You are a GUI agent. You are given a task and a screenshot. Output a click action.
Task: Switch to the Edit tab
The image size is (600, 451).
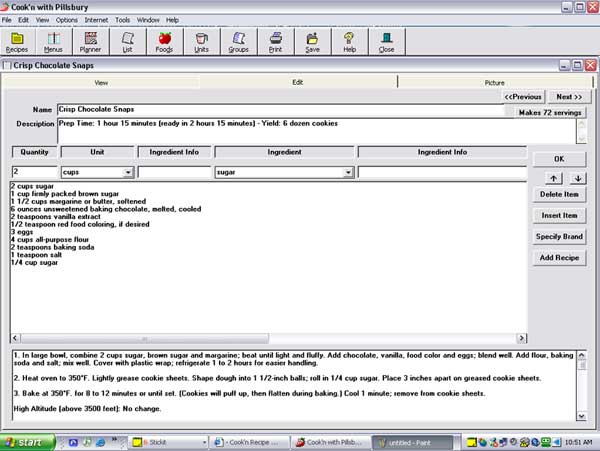tap(298, 82)
